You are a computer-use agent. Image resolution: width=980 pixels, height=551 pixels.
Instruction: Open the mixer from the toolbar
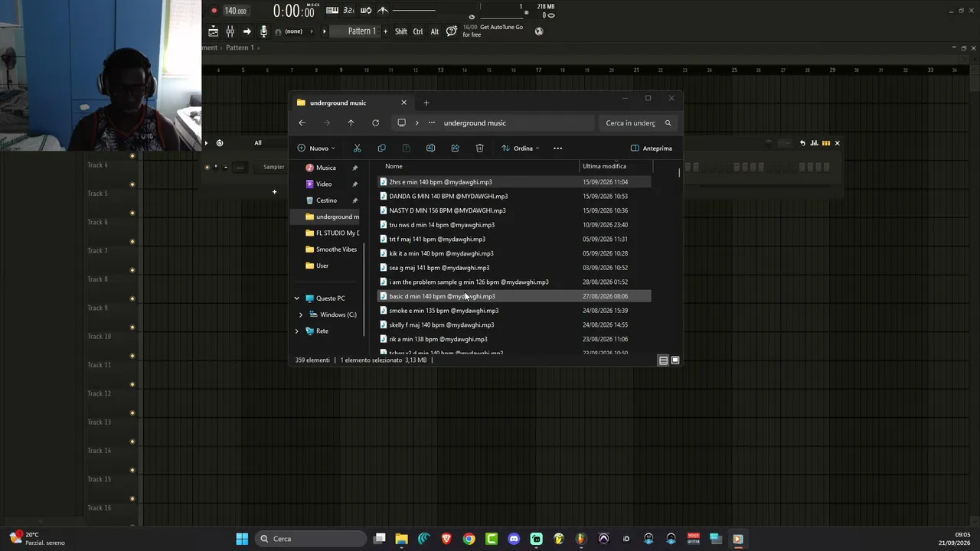(x=230, y=31)
